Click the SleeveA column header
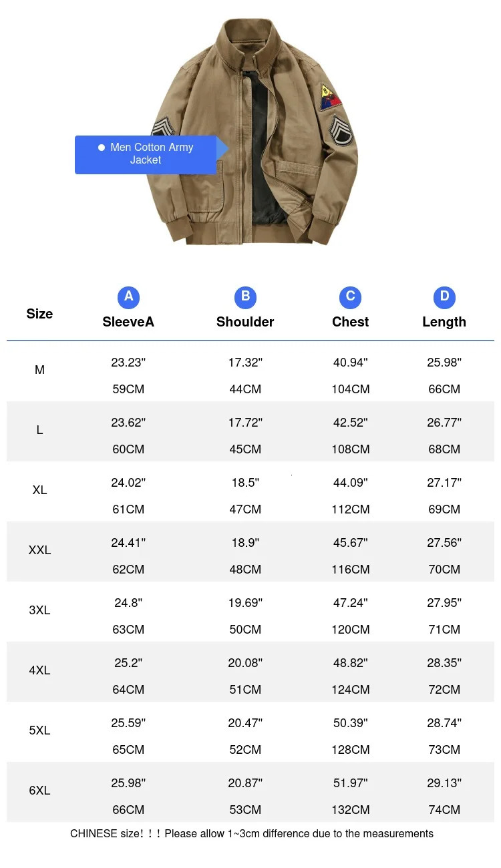 [x=128, y=322]
